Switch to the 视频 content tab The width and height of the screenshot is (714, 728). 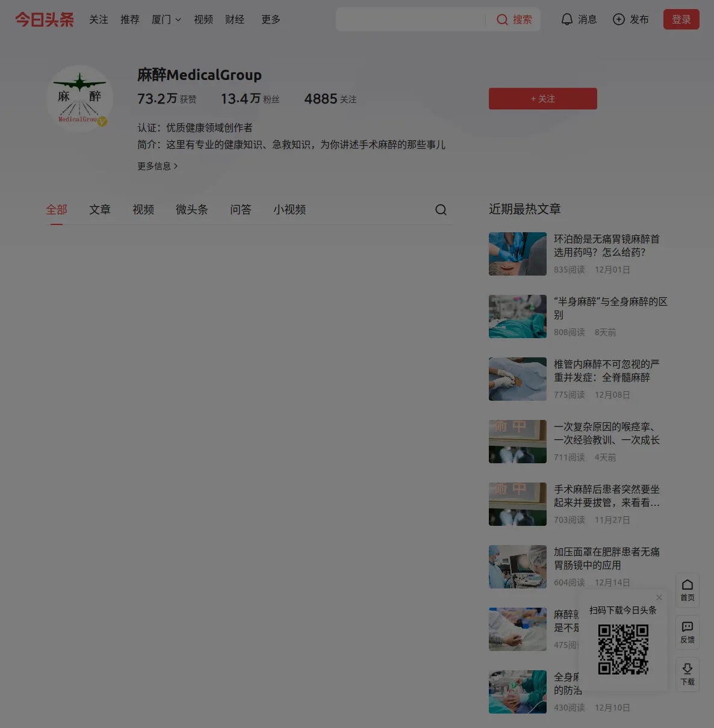point(143,209)
